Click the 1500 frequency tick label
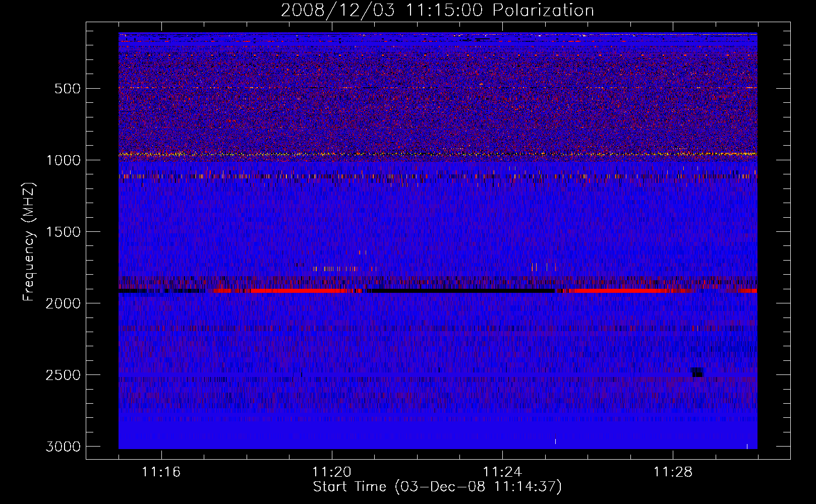Viewport: 816px width, 504px height. point(63,232)
